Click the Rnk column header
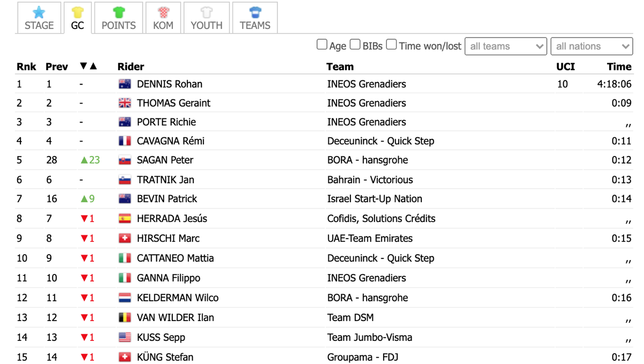The width and height of the screenshot is (644, 364). [x=26, y=66]
